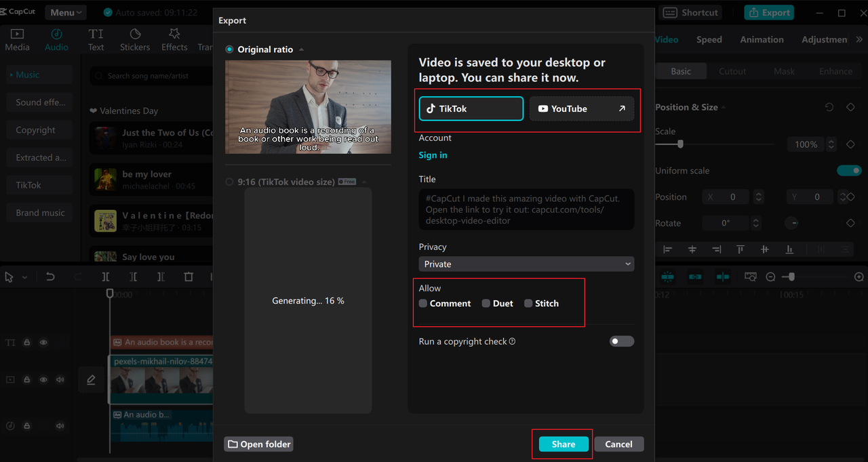Switch to the Media tab

coord(17,40)
